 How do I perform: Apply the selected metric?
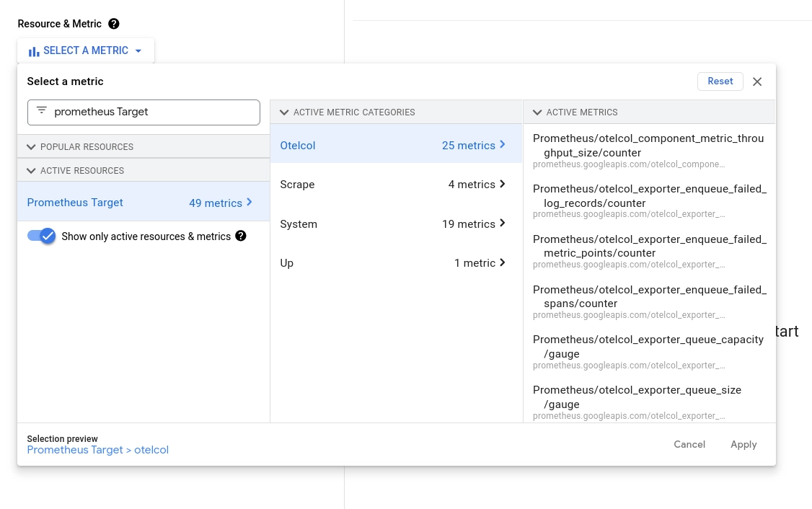coord(743,444)
